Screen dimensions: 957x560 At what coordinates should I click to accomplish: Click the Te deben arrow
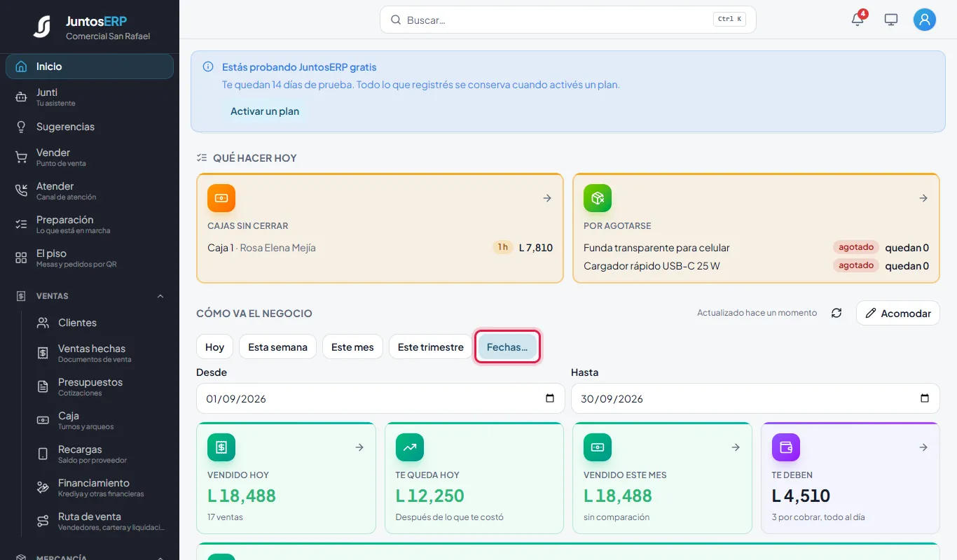923,447
